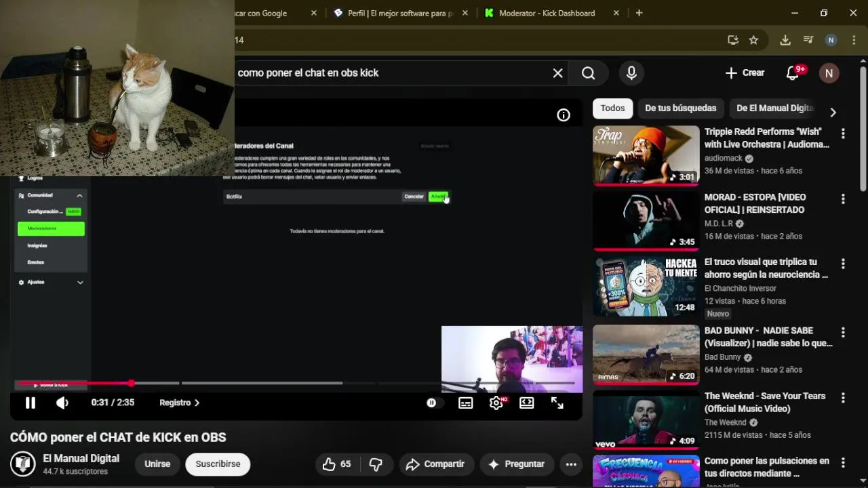This screenshot has height=488, width=868.
Task: Open Frecuencia Cardiaca pulsaciones video thumbnail
Action: [646, 471]
